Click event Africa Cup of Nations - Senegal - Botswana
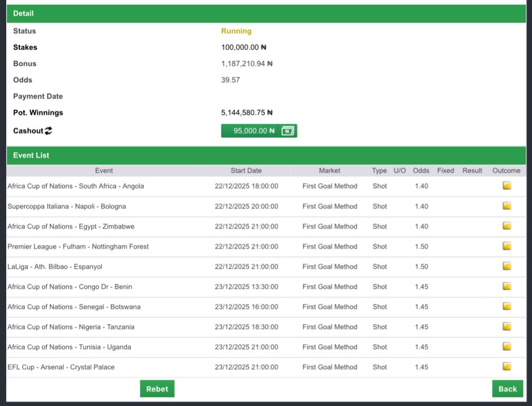The width and height of the screenshot is (532, 406). coord(74,307)
